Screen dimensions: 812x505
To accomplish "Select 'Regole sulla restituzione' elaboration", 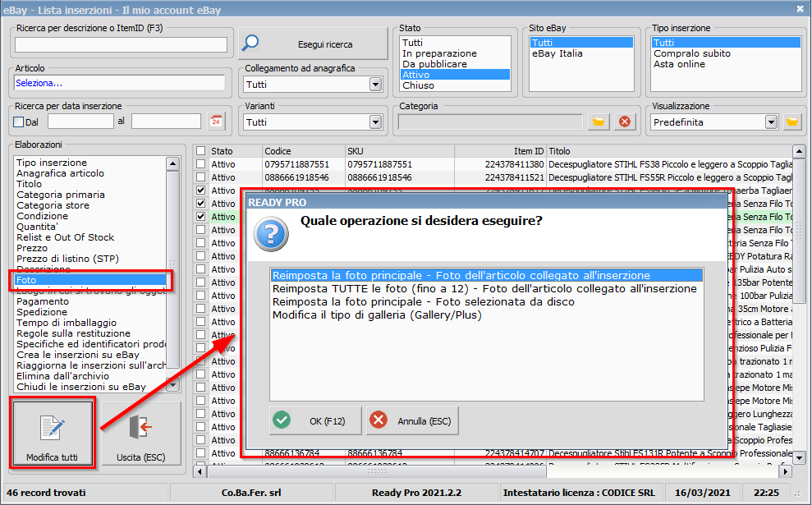I will pyautogui.click(x=90, y=333).
